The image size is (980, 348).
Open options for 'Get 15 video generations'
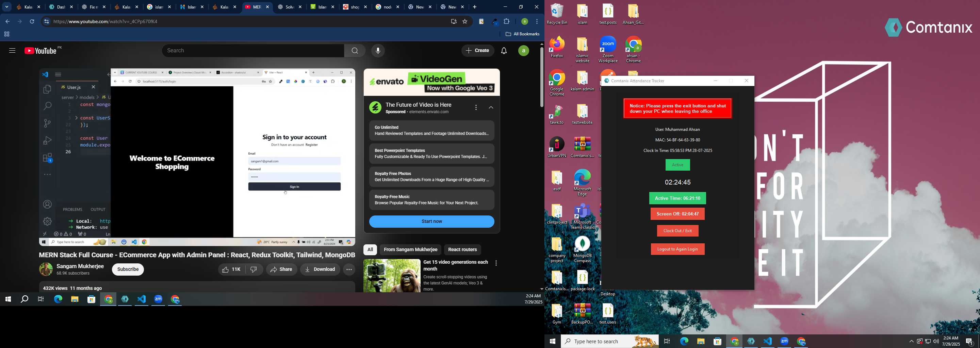coord(496,263)
